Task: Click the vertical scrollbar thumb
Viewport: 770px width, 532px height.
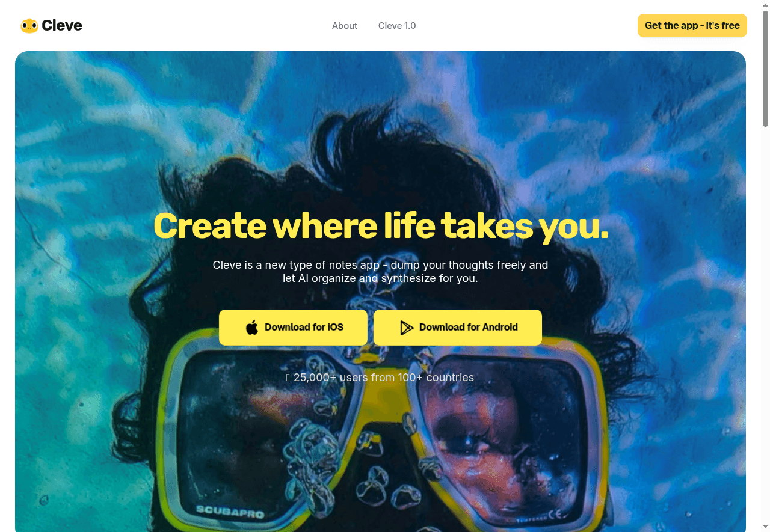Action: pos(765,67)
